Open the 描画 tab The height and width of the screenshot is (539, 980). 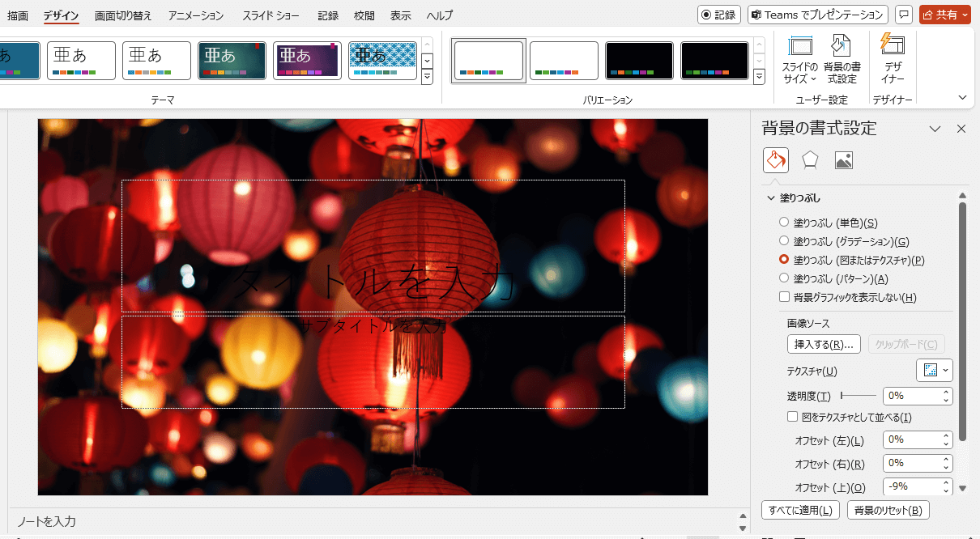[x=17, y=15]
